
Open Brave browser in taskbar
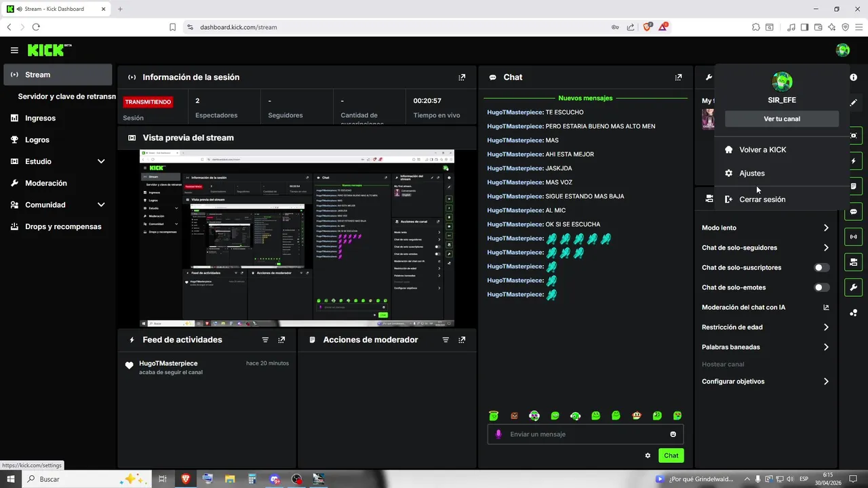click(185, 479)
